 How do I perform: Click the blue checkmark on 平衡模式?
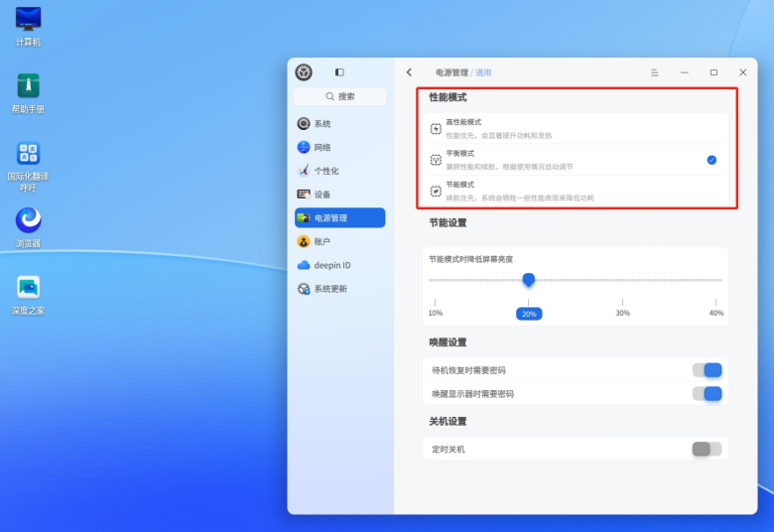coord(711,160)
